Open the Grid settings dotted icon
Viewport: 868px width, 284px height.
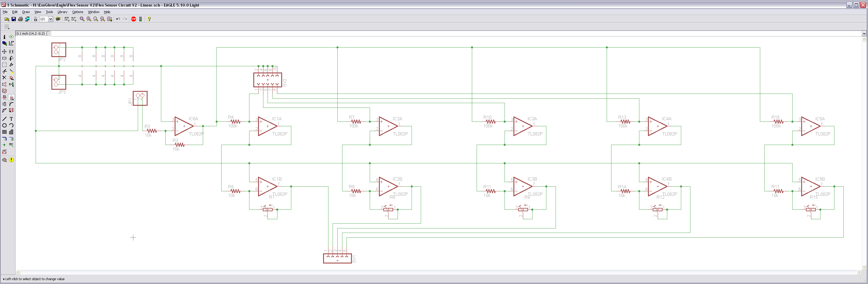point(7,27)
